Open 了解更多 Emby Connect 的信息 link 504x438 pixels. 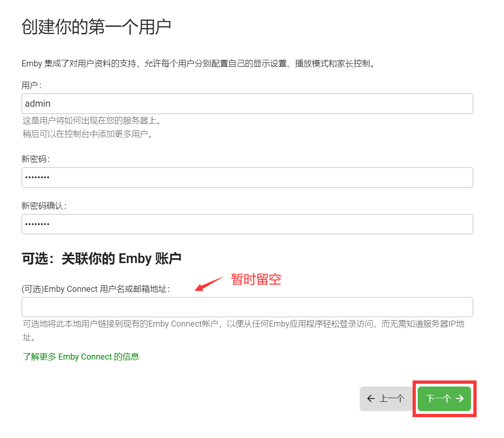pyautogui.click(x=81, y=356)
